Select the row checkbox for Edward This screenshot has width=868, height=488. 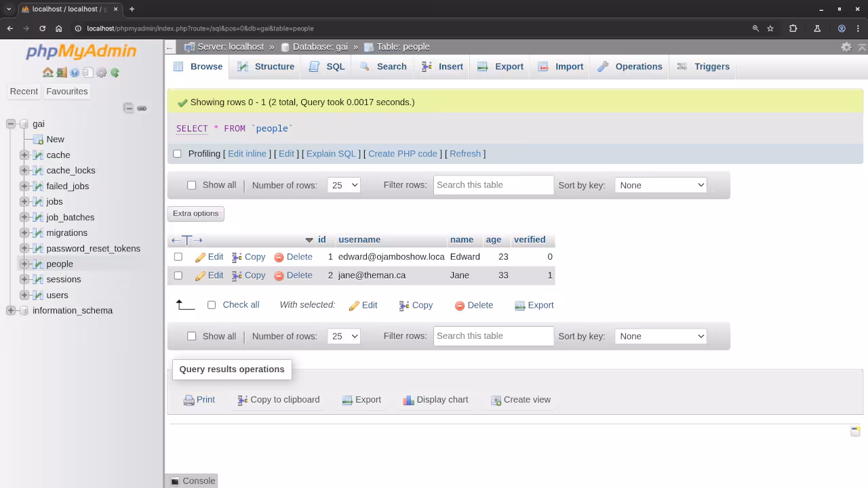pyautogui.click(x=178, y=257)
